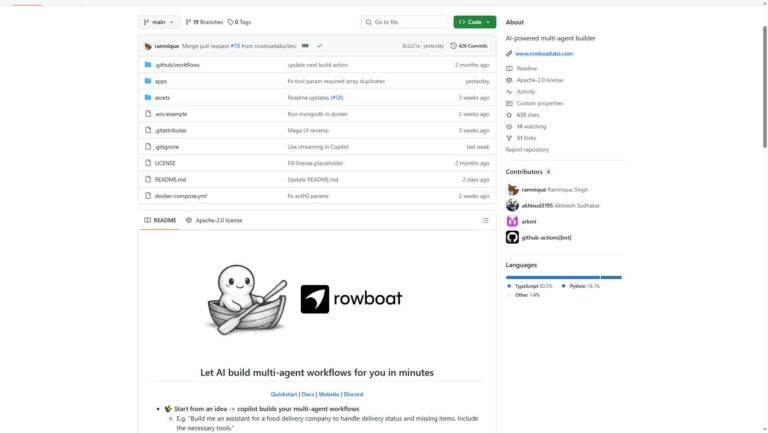The height and width of the screenshot is (433, 768).
Task: Open commit 'Use streaming in Copilot'
Action: pos(318,147)
